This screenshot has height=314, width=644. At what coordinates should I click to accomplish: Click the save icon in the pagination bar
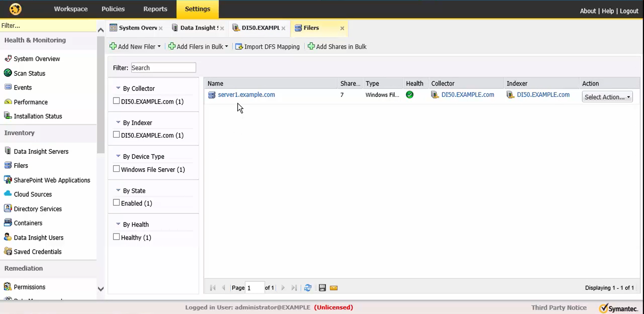[322, 288]
